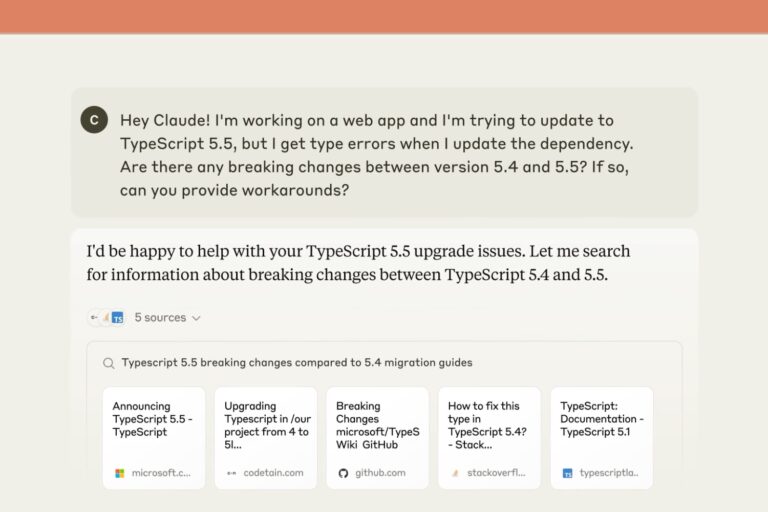Visit the codetain.com source link
Screen dimensions: 768x512
273,473
